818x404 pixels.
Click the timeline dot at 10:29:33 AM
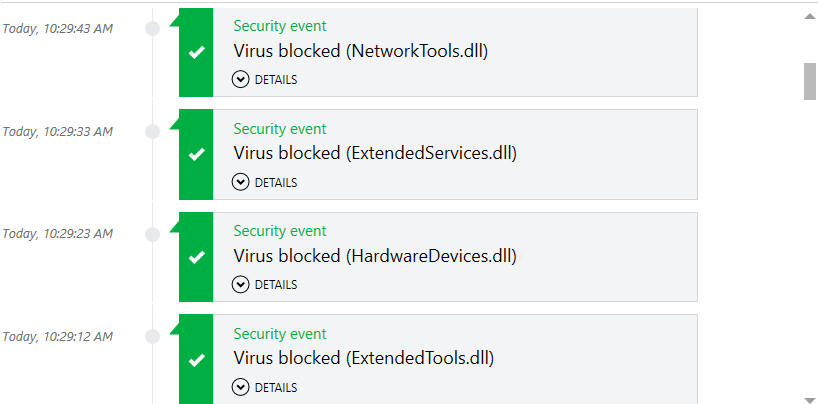(x=152, y=131)
